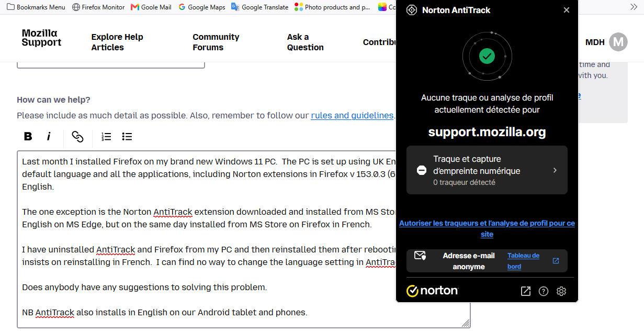Open the Bookmarks Menu folder

pyautogui.click(x=36, y=7)
